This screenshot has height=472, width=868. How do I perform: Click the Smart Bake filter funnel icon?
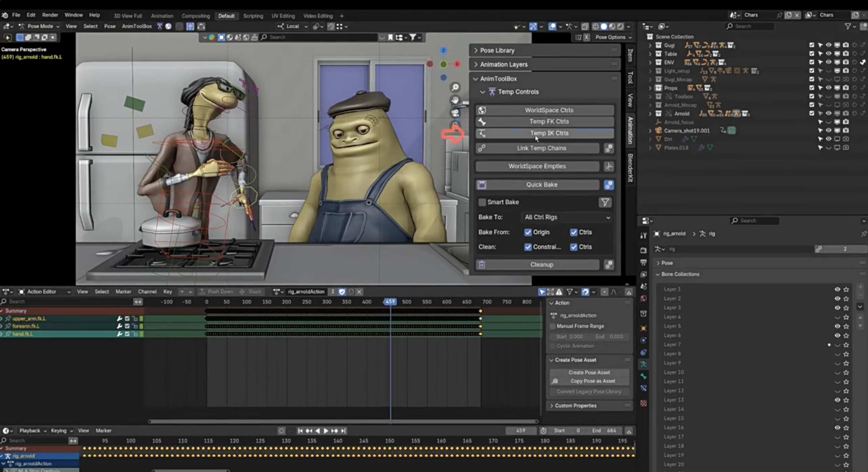[x=605, y=202]
